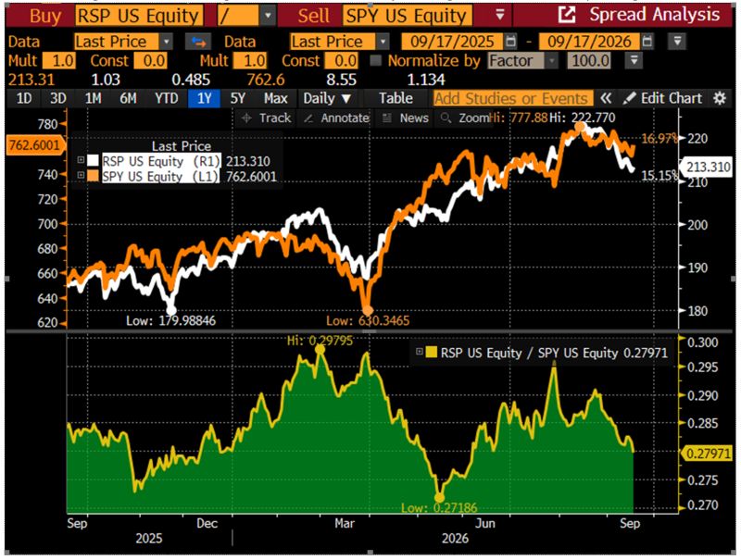Select the 1M time range tab
Viewport: 741px width, 560px height.
click(94, 98)
